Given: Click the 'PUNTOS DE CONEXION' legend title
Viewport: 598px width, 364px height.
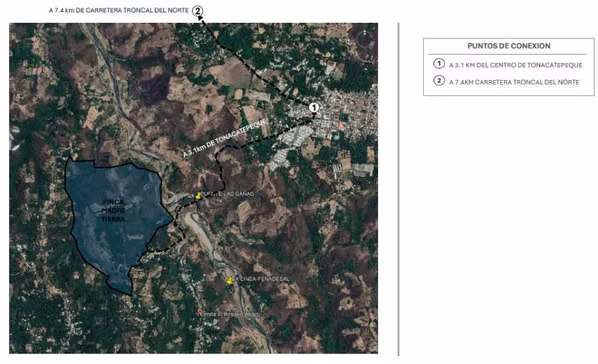Looking at the screenshot, I should [509, 46].
